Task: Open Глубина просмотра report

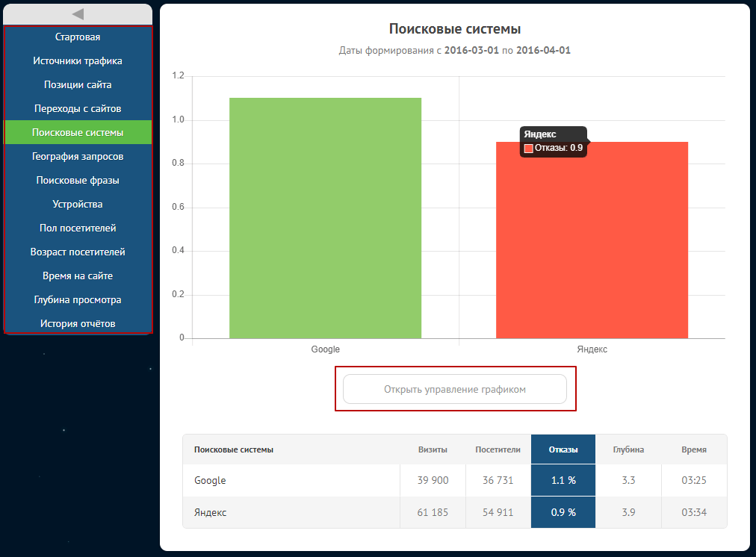Action: tap(78, 299)
